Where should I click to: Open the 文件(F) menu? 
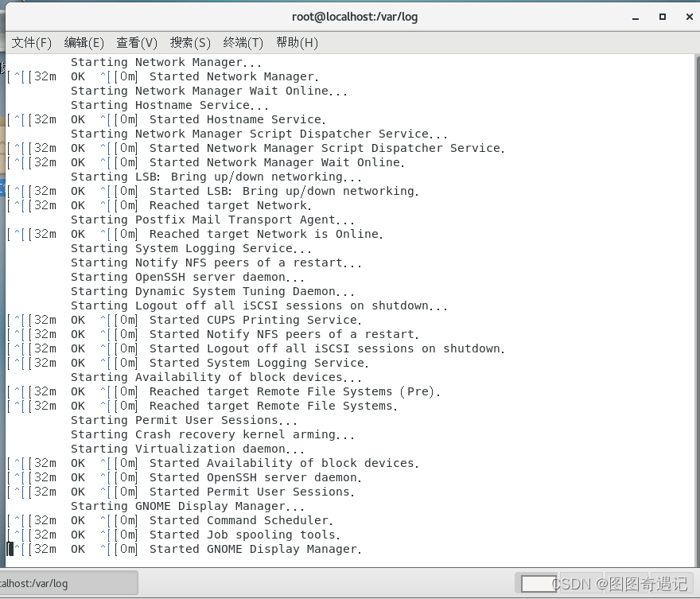coord(31,43)
